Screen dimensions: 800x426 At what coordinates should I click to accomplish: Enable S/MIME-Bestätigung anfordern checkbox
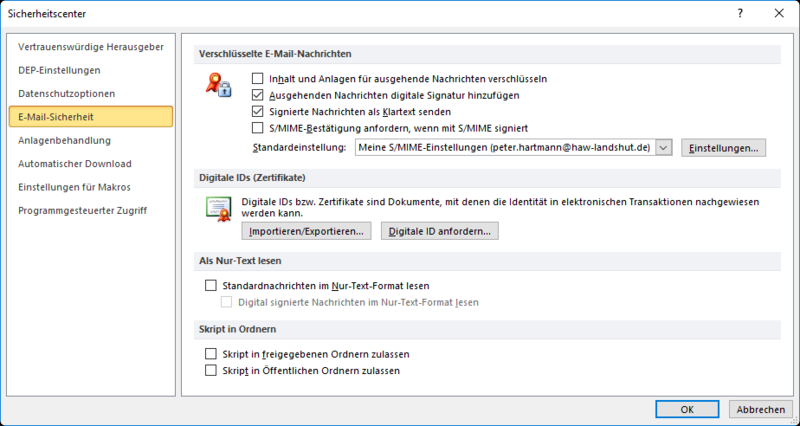tap(258, 129)
